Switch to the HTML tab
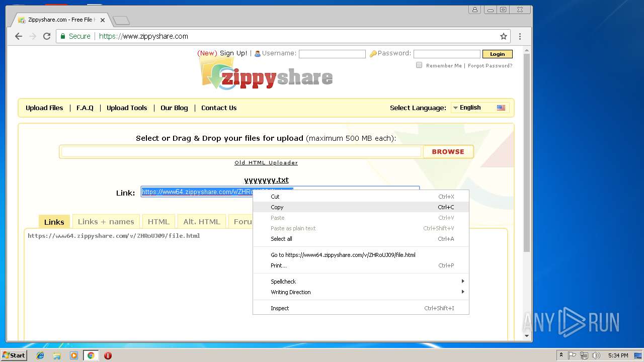The image size is (644, 362). (158, 222)
